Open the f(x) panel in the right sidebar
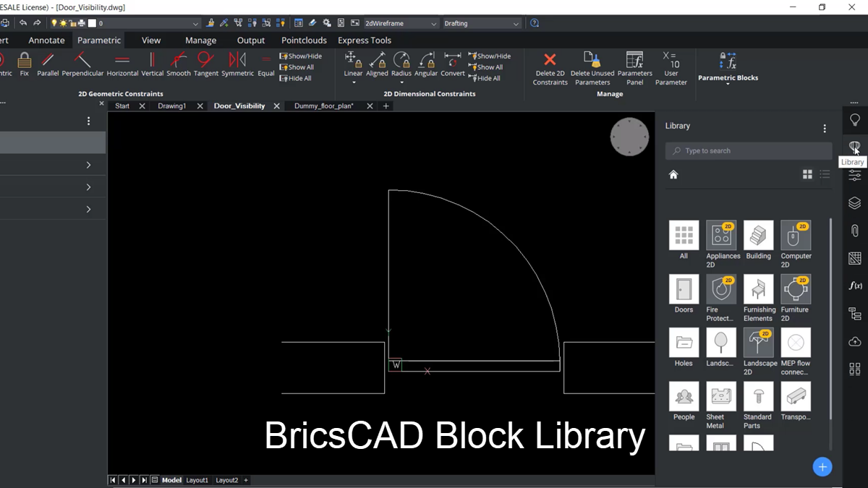Screen dimensions: 868x488 click(x=854, y=286)
